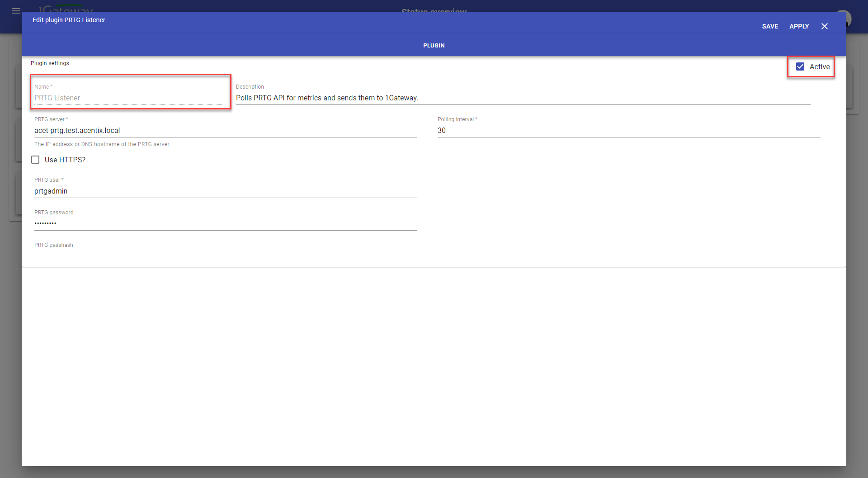The width and height of the screenshot is (868, 478).
Task: Select the Polling interval field
Action: pos(628,130)
